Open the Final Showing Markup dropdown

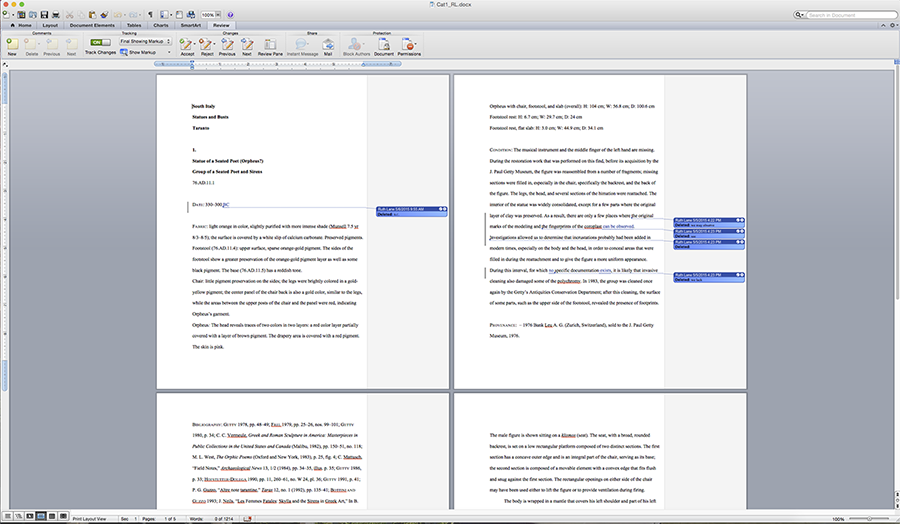pos(145,41)
